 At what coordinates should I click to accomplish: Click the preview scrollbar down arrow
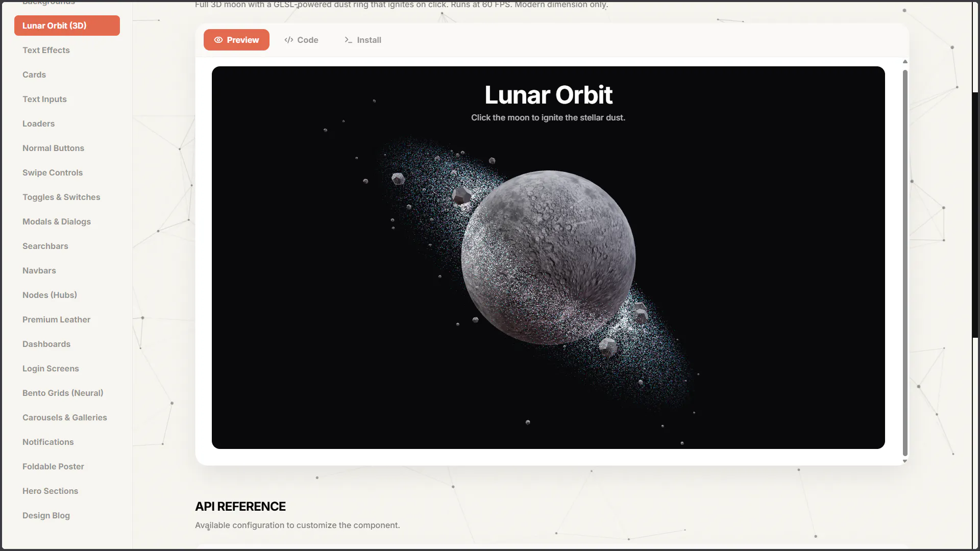click(x=905, y=461)
